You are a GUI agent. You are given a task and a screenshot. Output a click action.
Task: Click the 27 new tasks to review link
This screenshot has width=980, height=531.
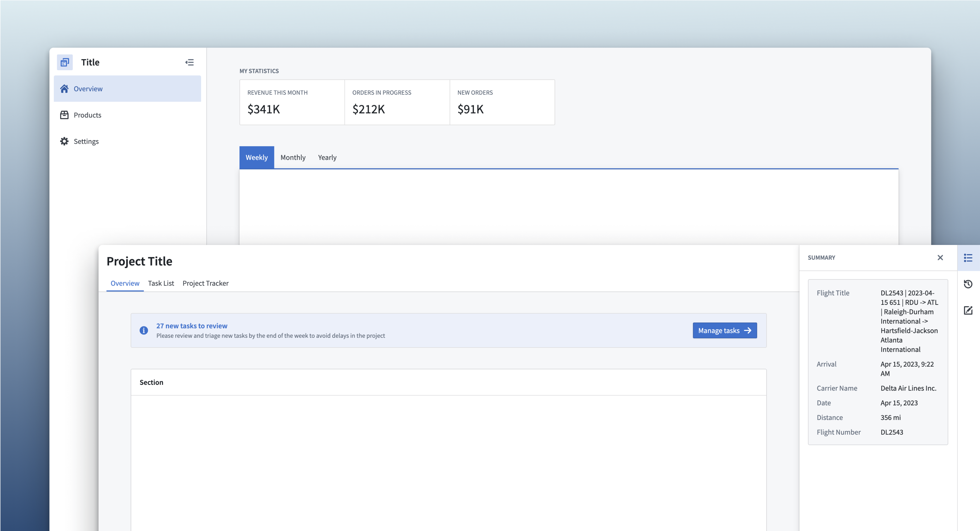pyautogui.click(x=192, y=326)
